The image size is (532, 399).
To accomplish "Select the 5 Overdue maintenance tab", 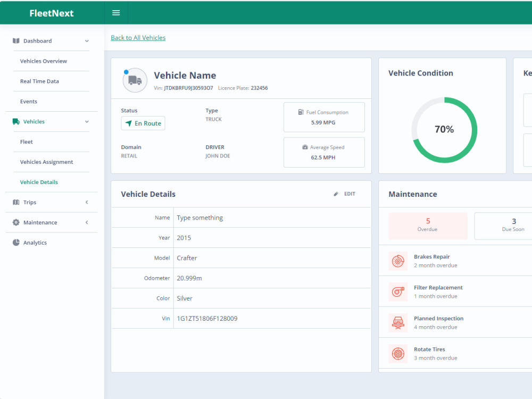I will pos(428,226).
